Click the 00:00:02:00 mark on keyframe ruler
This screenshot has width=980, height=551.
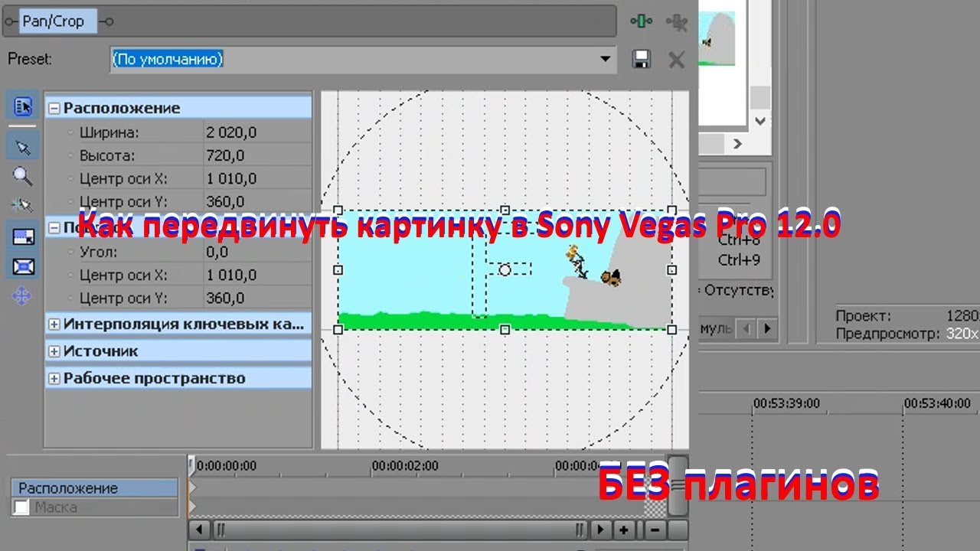tap(405, 465)
